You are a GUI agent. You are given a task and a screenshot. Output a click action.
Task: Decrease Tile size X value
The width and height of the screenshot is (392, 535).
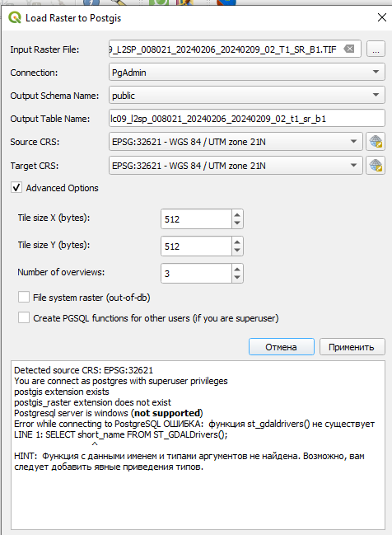click(x=237, y=223)
